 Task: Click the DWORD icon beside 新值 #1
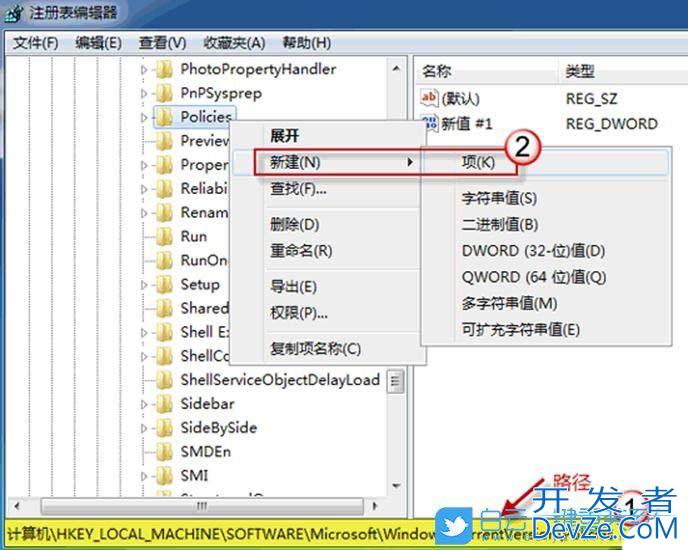click(x=430, y=123)
